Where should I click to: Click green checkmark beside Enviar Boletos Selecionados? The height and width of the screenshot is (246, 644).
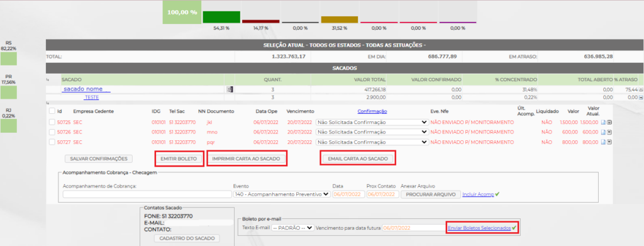tap(514, 228)
